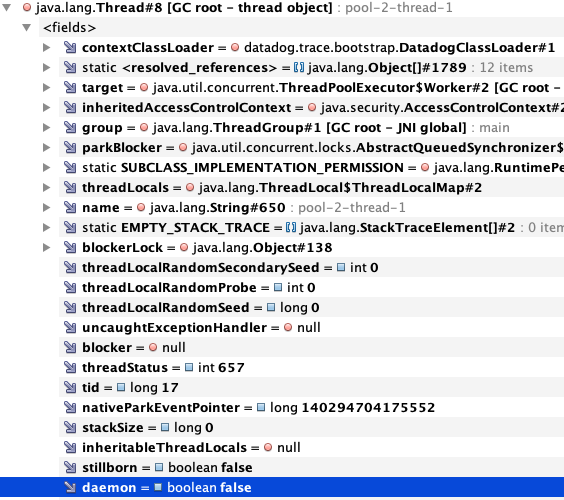The width and height of the screenshot is (564, 500).
Task: Click field icon beside daemon
Action: pos(70,487)
